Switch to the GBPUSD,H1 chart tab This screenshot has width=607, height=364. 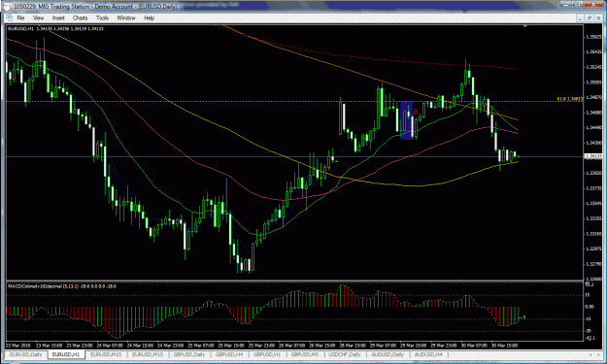point(267,354)
